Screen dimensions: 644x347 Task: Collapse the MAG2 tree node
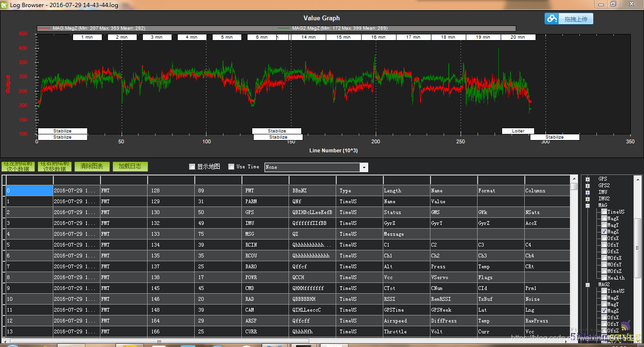588,285
